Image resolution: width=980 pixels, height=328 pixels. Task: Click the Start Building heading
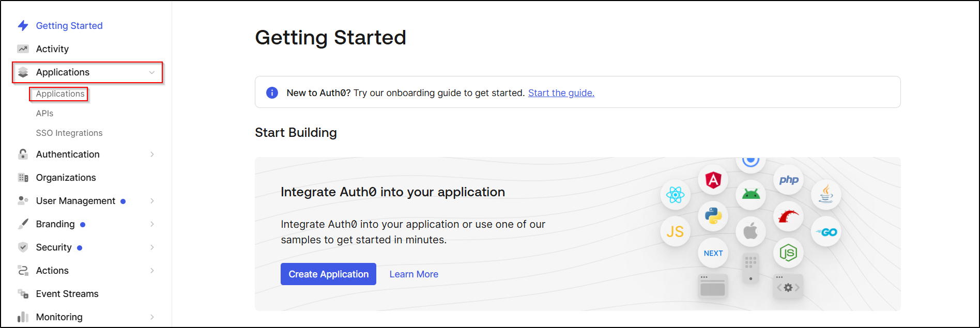point(296,132)
